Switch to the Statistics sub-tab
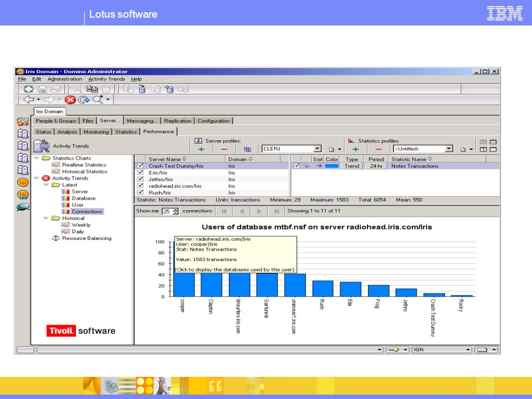The width and height of the screenshot is (532, 399). click(x=126, y=132)
